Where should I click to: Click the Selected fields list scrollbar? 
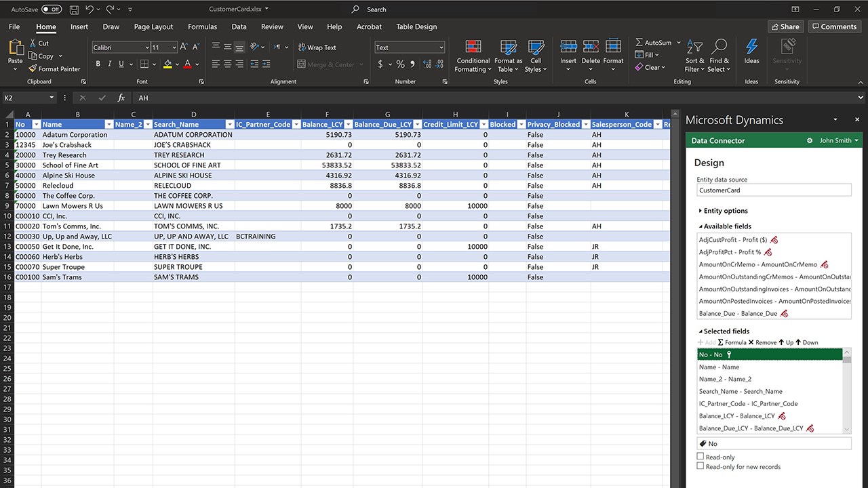click(x=847, y=391)
